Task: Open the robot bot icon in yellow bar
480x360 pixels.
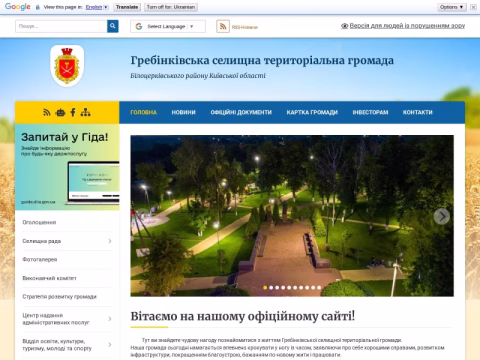Action: (x=60, y=112)
